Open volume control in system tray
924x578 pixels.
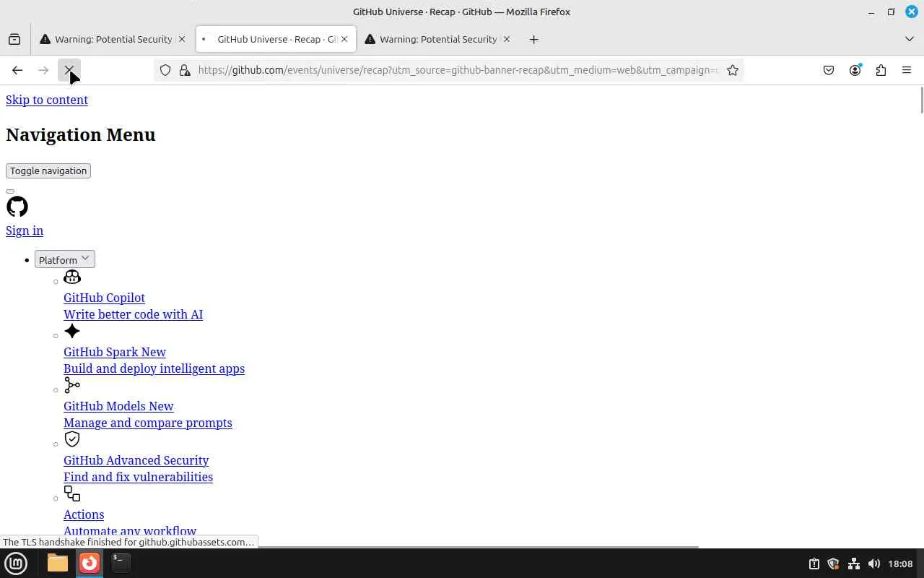874,564
